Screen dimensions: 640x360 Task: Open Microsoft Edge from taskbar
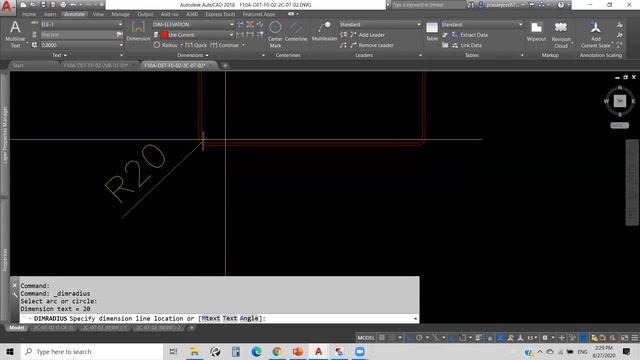point(256,351)
